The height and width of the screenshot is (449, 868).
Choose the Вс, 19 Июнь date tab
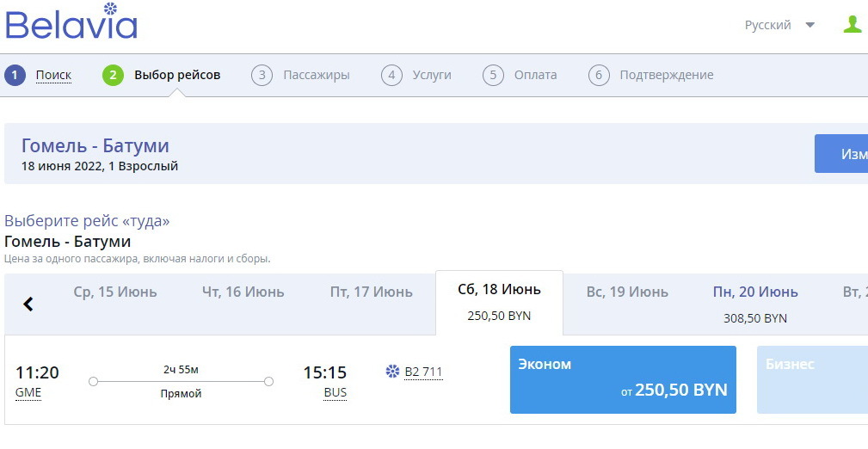[x=627, y=292]
